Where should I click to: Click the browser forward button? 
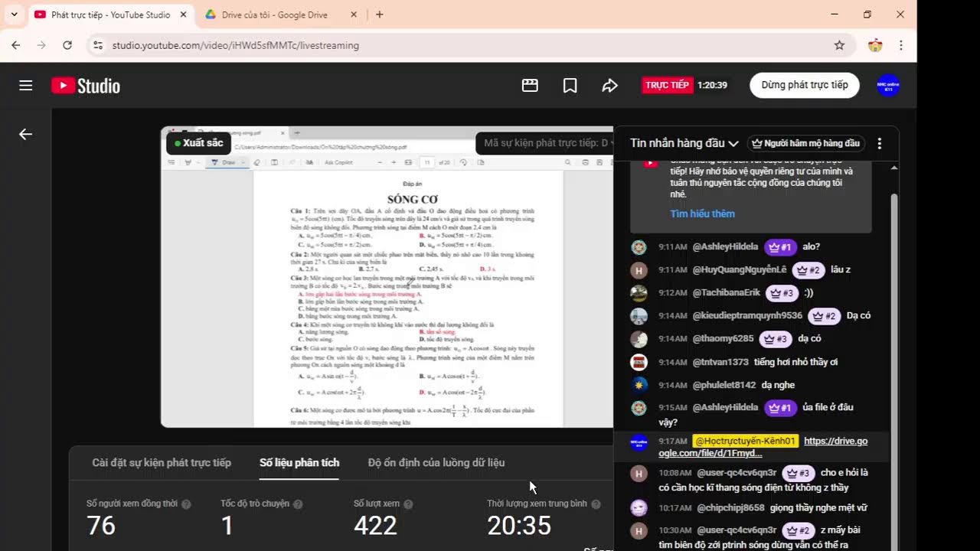click(x=41, y=45)
